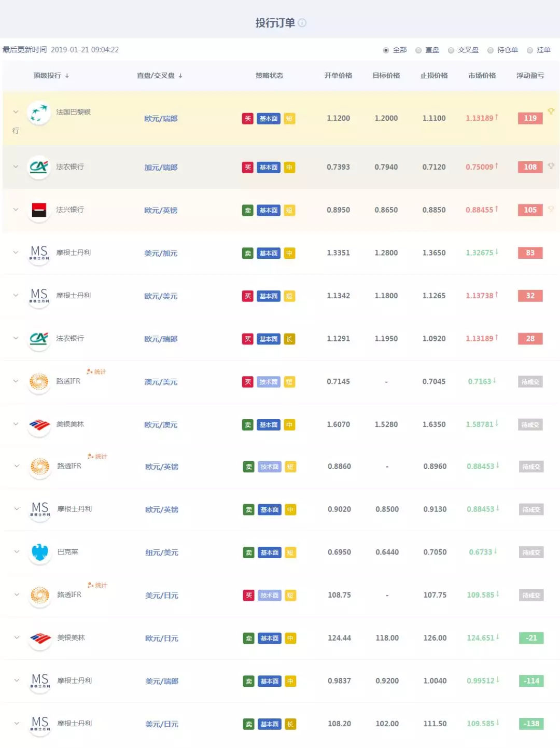
Task: Click the 摩根士丹利 MS logo in 美元/加元 row
Action: click(39, 253)
